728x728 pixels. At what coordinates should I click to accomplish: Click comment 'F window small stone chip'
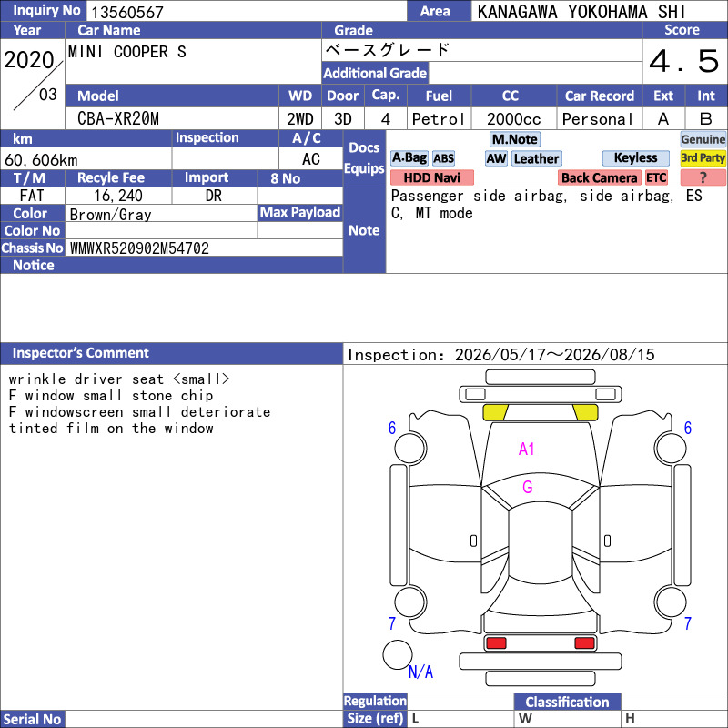[x=111, y=396]
